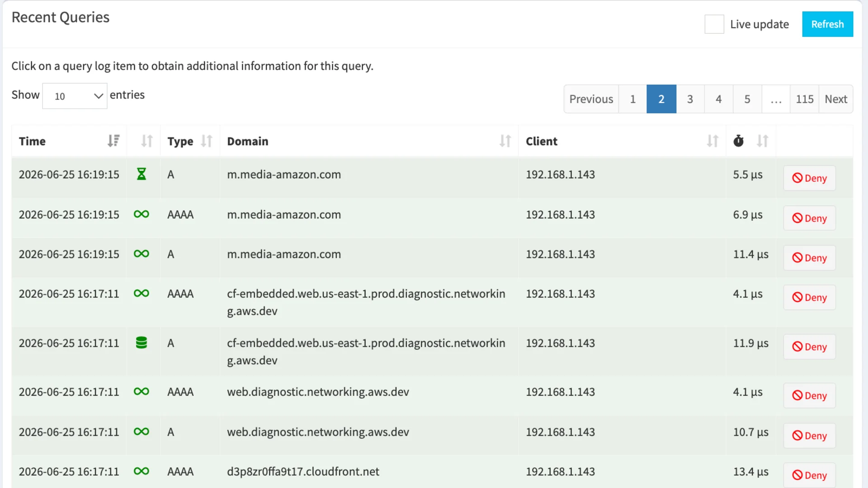
Task: Deny d3p8zr0ffa9t17.cloudfront.net query
Action: (x=809, y=475)
